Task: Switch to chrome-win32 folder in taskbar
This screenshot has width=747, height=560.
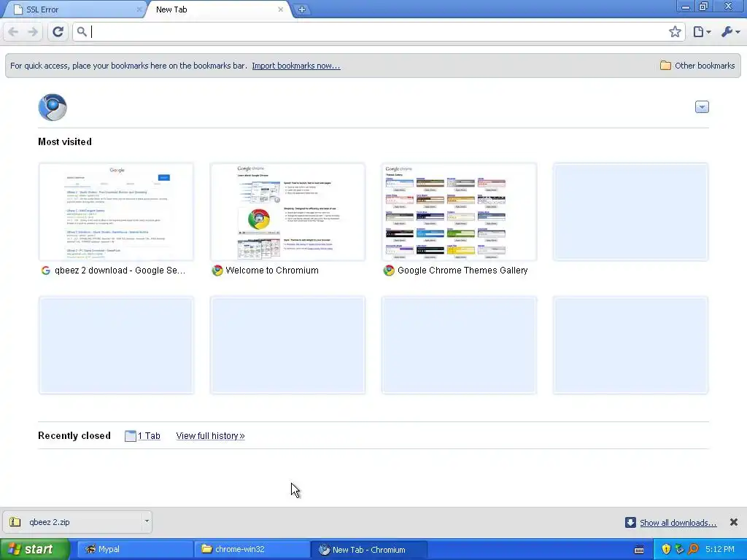Action: point(252,549)
